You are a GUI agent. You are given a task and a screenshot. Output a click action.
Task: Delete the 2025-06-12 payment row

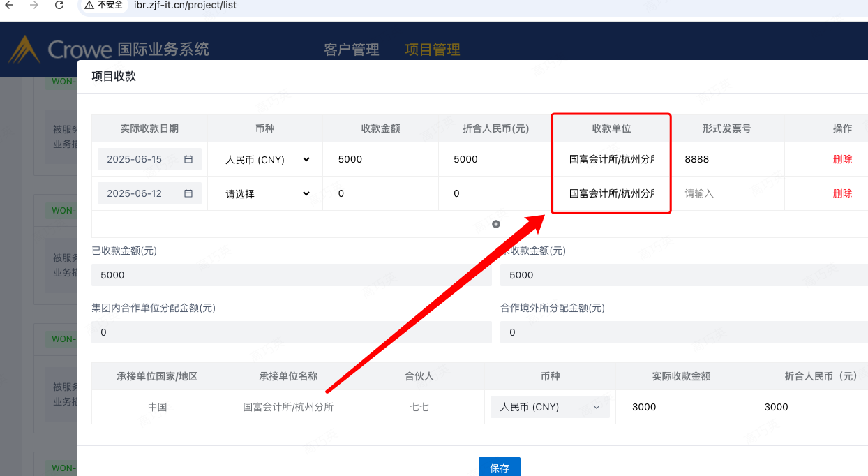pyautogui.click(x=842, y=193)
